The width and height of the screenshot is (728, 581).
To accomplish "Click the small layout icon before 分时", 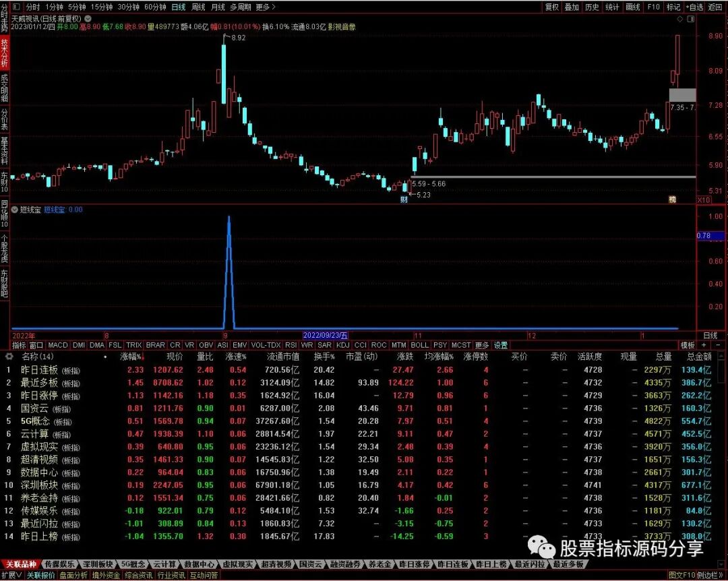I will coord(17,7).
